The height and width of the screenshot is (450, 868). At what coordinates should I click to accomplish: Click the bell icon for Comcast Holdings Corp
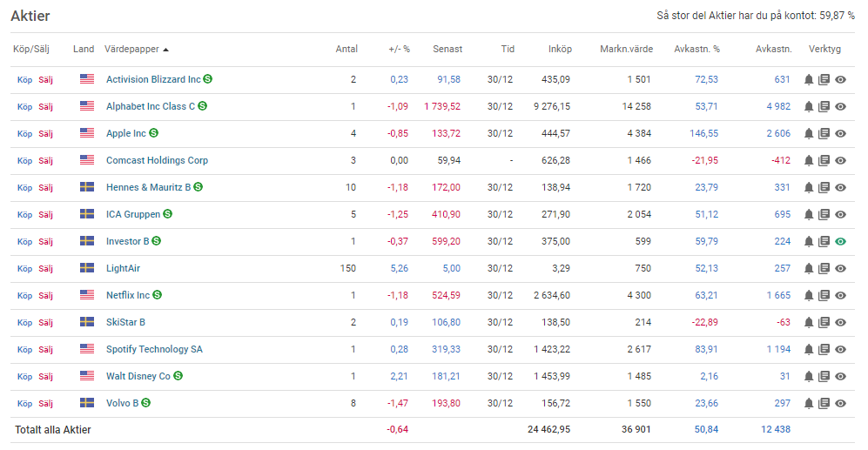click(809, 160)
